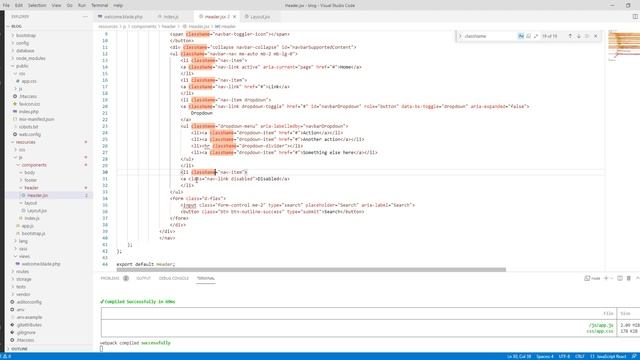
Task: Click the errors and warnings status indicator
Action: (x=6, y=357)
